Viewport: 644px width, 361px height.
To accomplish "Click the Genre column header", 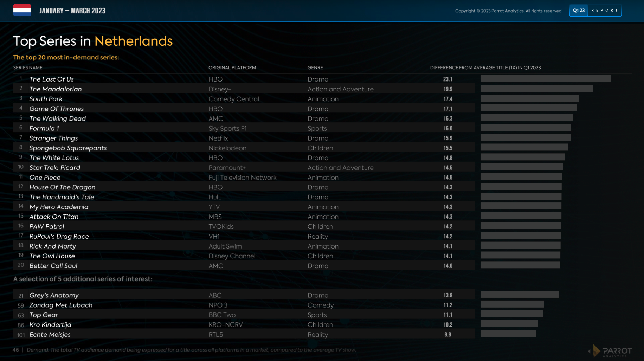I will 315,68.
